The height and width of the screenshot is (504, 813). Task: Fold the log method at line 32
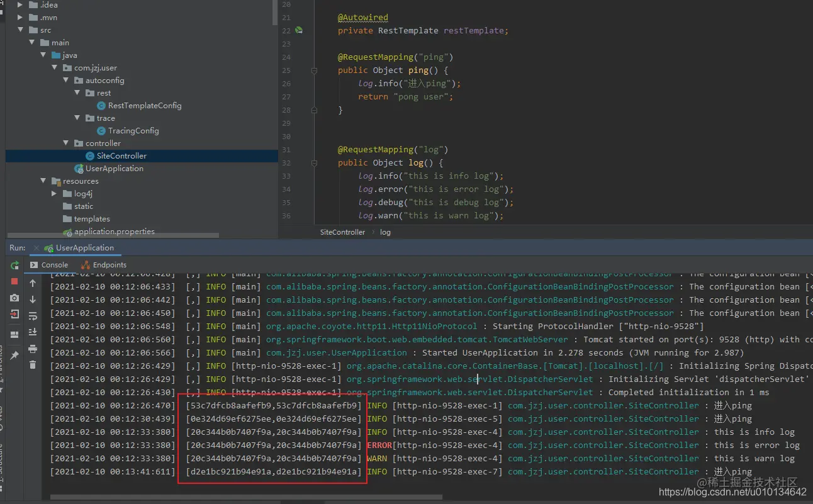tap(314, 163)
